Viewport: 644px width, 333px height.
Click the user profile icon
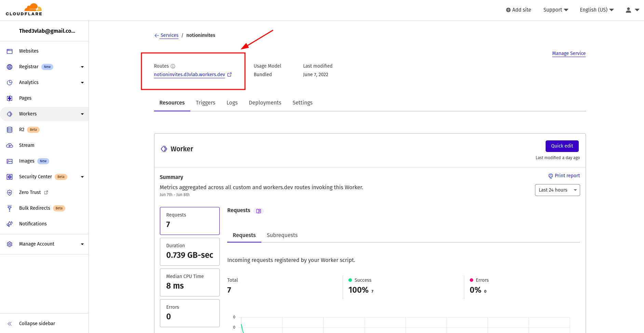(x=628, y=10)
